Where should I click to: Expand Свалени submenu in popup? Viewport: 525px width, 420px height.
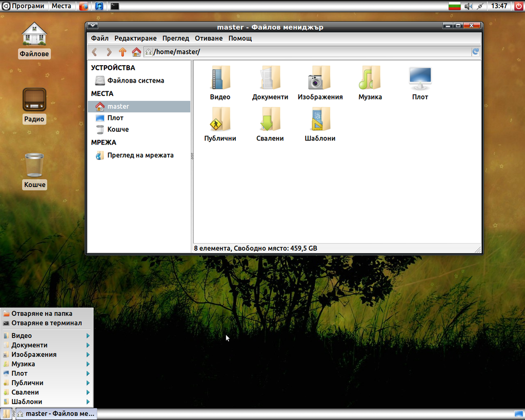click(47, 392)
